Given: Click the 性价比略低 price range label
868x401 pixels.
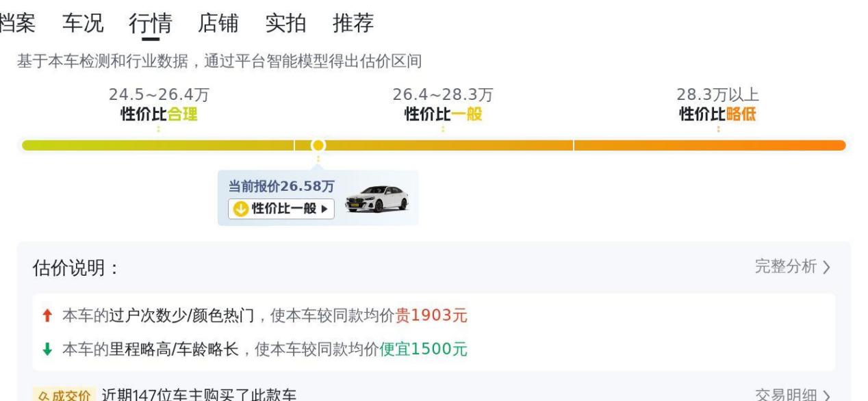Looking at the screenshot, I should (x=717, y=114).
